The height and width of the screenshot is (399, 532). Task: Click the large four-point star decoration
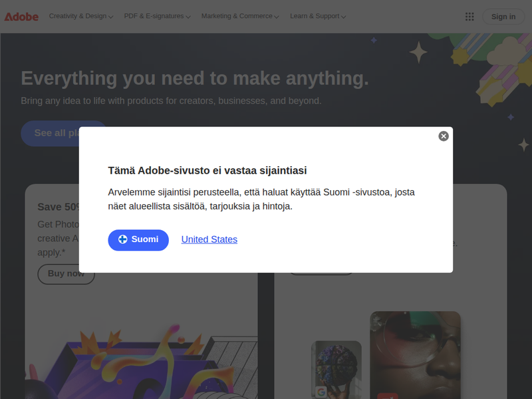[418, 52]
